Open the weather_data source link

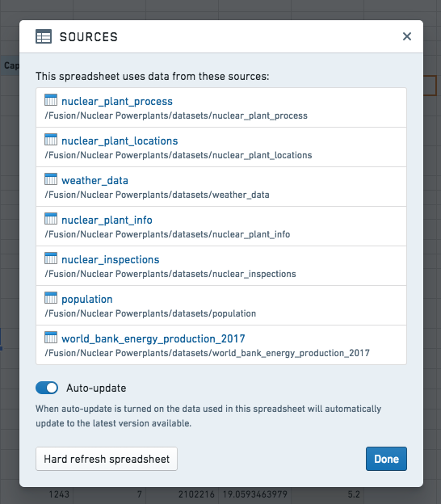[x=94, y=181]
